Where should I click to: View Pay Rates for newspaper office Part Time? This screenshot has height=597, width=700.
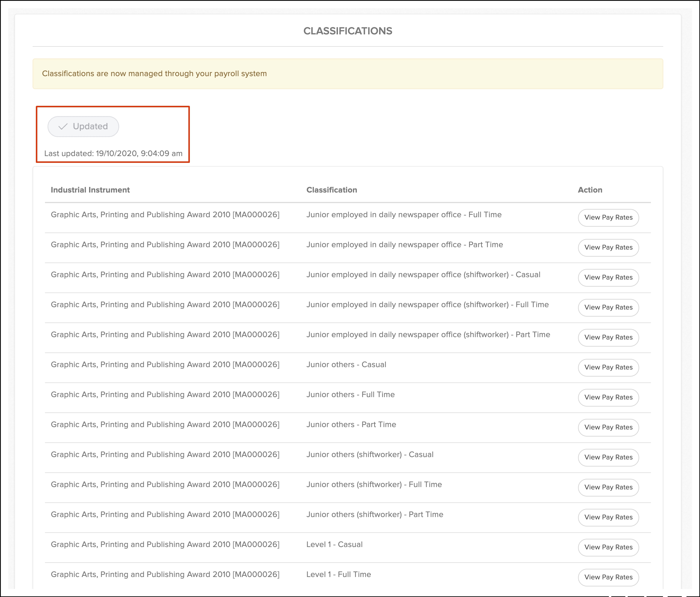608,248
